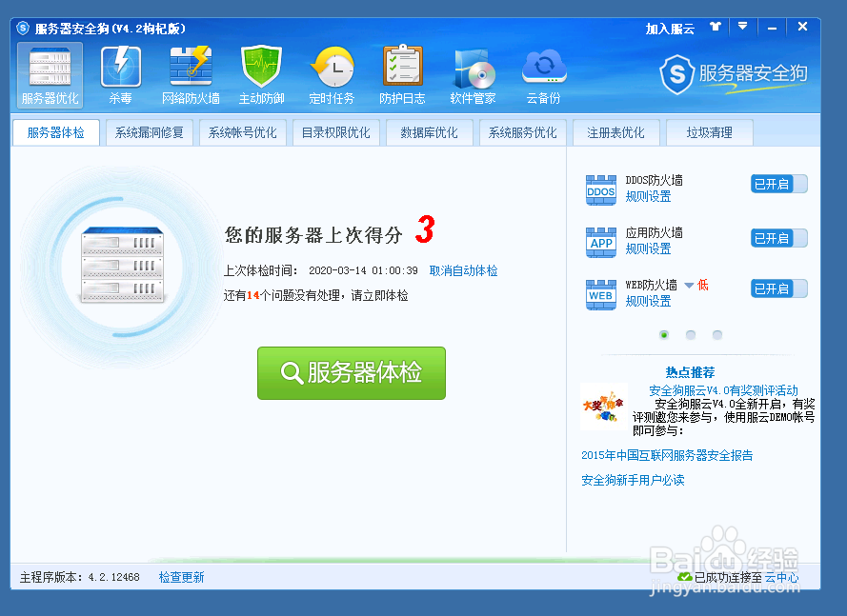
Task: Toggle the DDOS防火墙 已开启 switch
Action: [x=779, y=184]
